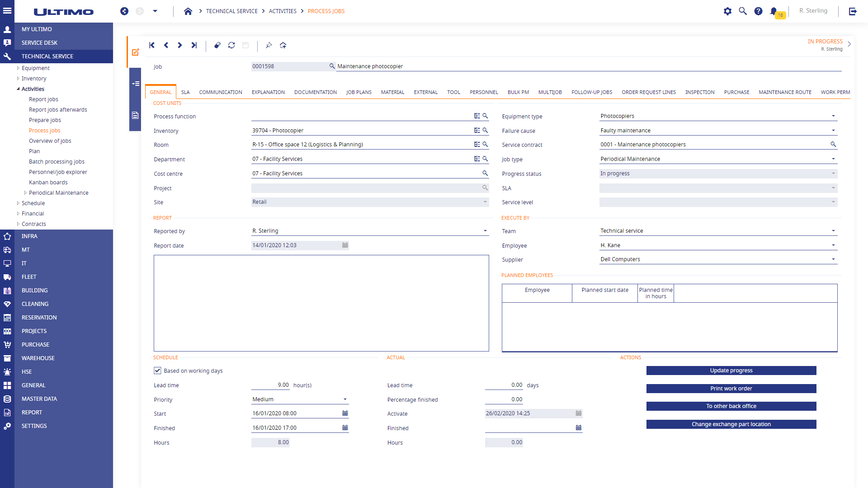Screen dimensions: 868x488
Task: Click the Update progress button
Action: pos(731,370)
